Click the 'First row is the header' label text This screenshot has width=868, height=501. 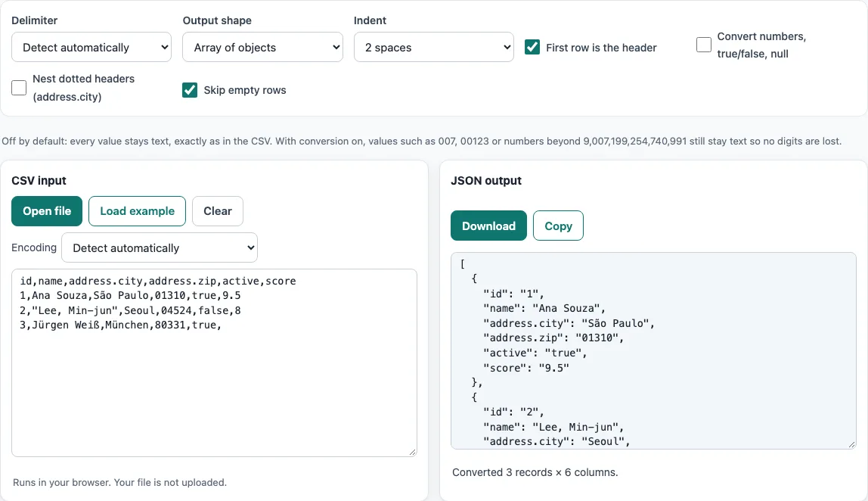click(x=601, y=48)
